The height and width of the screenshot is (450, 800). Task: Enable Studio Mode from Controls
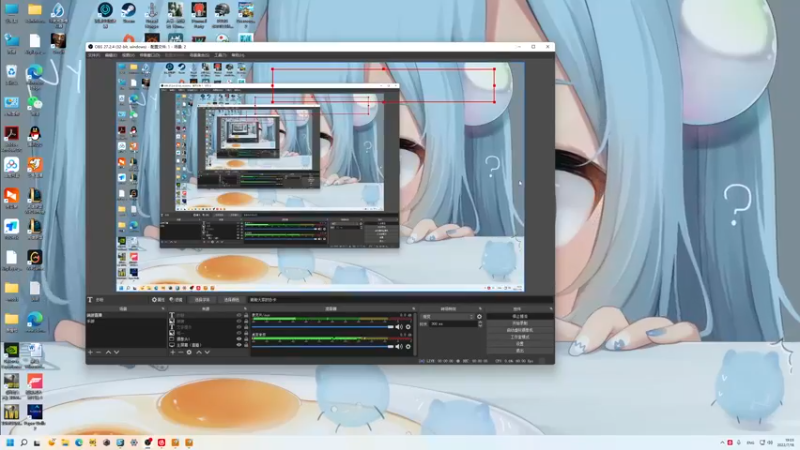520,337
